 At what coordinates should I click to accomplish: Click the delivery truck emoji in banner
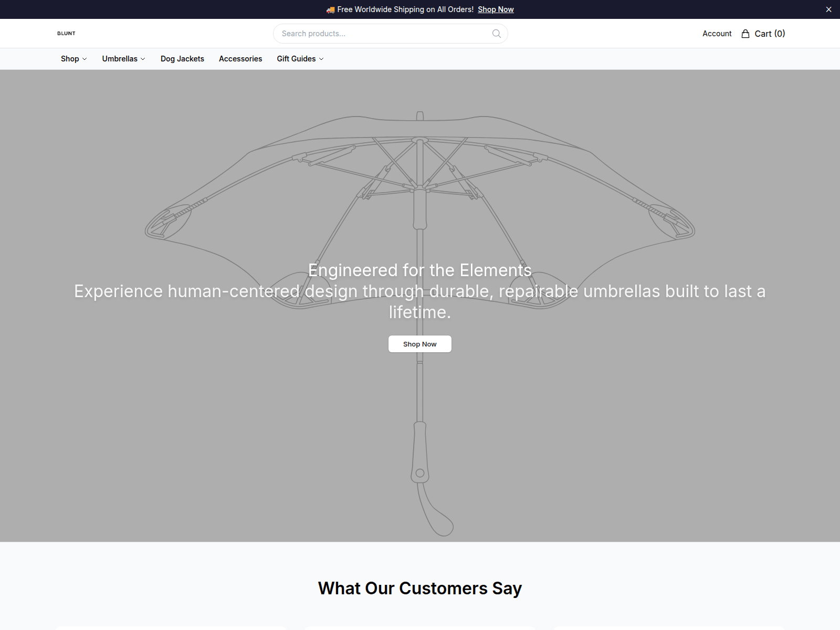click(330, 9)
